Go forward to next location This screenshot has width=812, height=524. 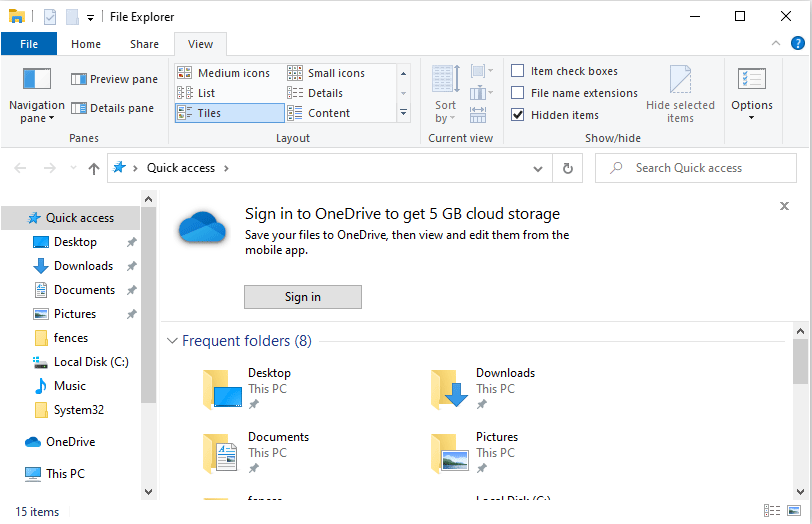coord(50,168)
